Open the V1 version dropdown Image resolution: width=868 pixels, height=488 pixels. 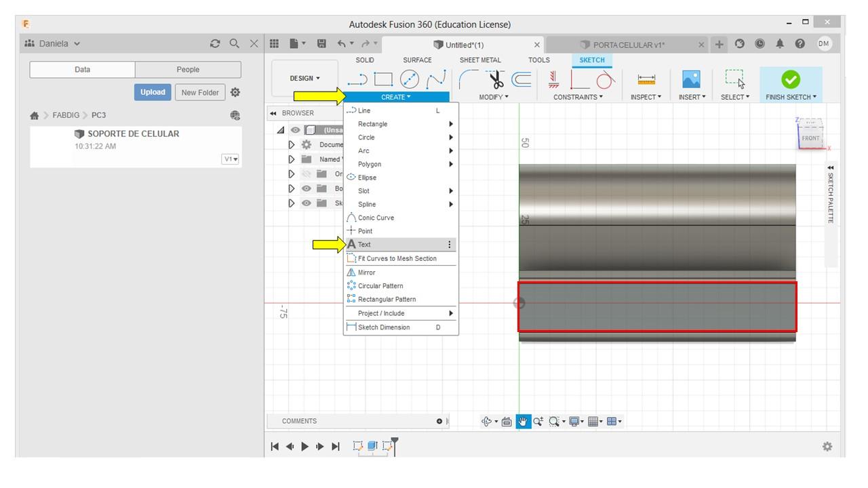coord(231,159)
